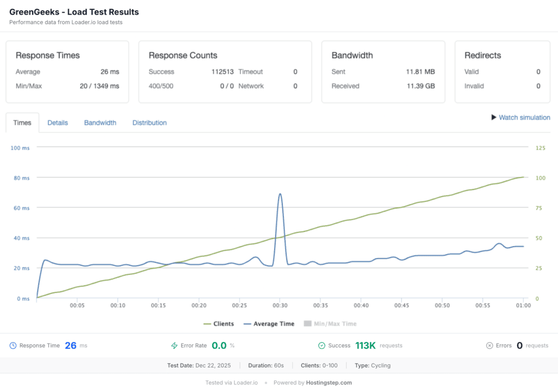Click the Test Date: Dec 22, 2025 text
The width and height of the screenshot is (558, 392).
(x=199, y=365)
